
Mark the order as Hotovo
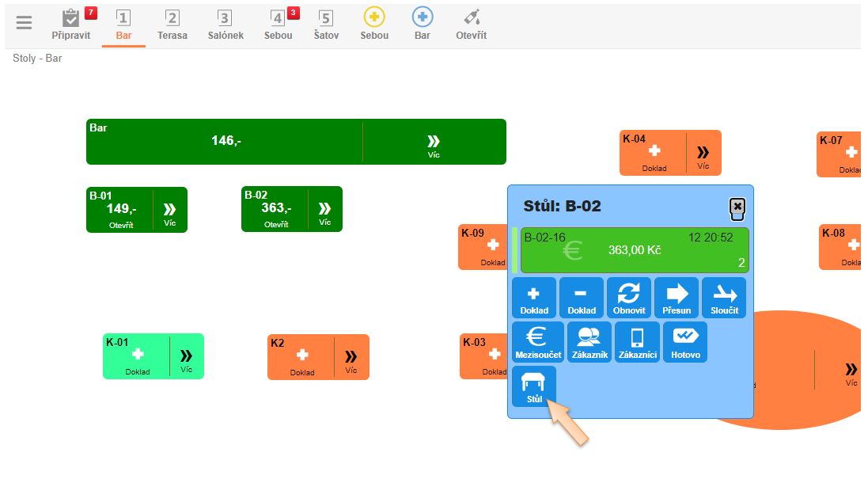(685, 342)
